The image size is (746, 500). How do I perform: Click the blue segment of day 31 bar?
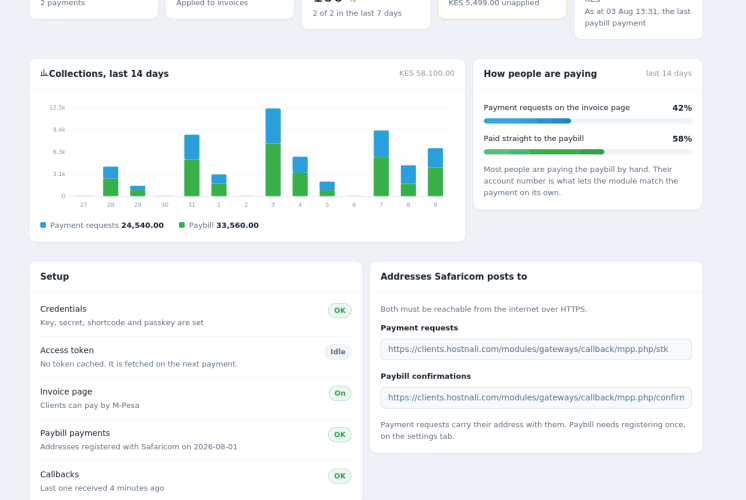click(192, 147)
